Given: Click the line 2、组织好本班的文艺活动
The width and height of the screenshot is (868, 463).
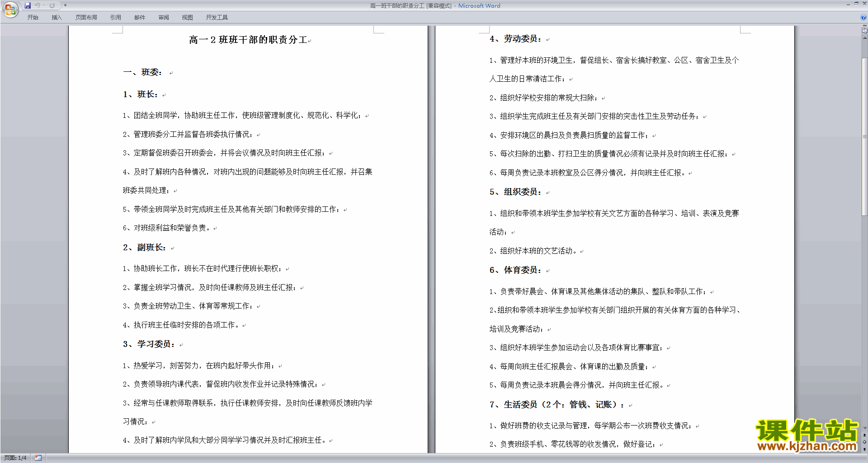Looking at the screenshot, I should point(534,251).
